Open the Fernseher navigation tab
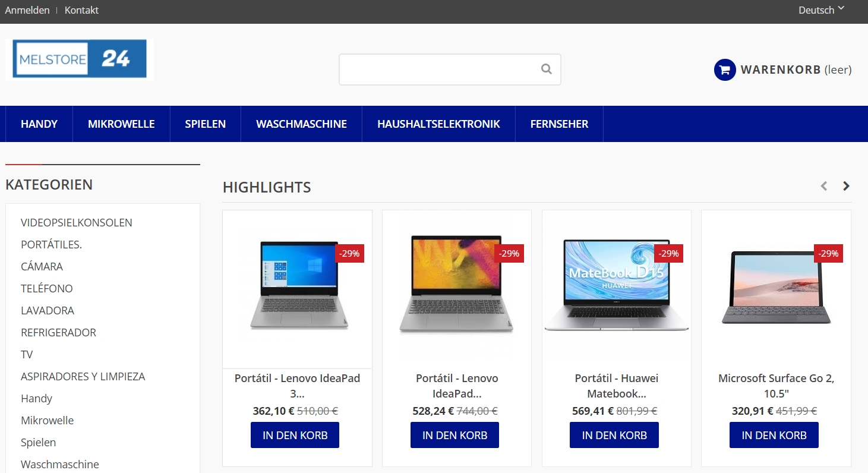Screen dimensions: 868x473 tap(559, 124)
